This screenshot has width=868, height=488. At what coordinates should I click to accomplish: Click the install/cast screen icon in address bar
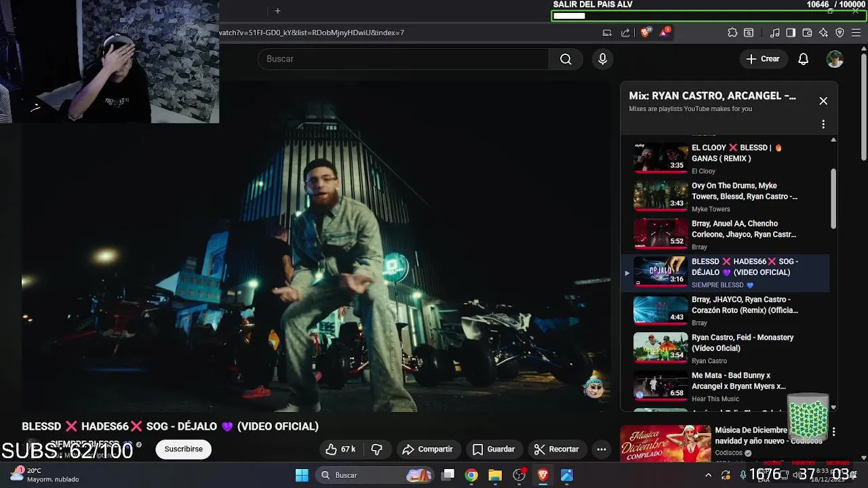click(607, 33)
